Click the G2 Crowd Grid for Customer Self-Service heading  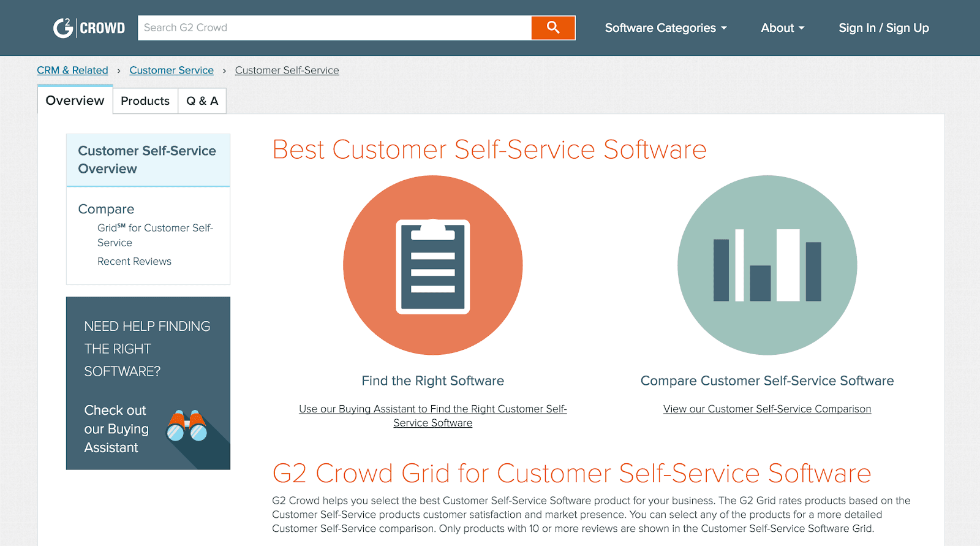(x=571, y=473)
